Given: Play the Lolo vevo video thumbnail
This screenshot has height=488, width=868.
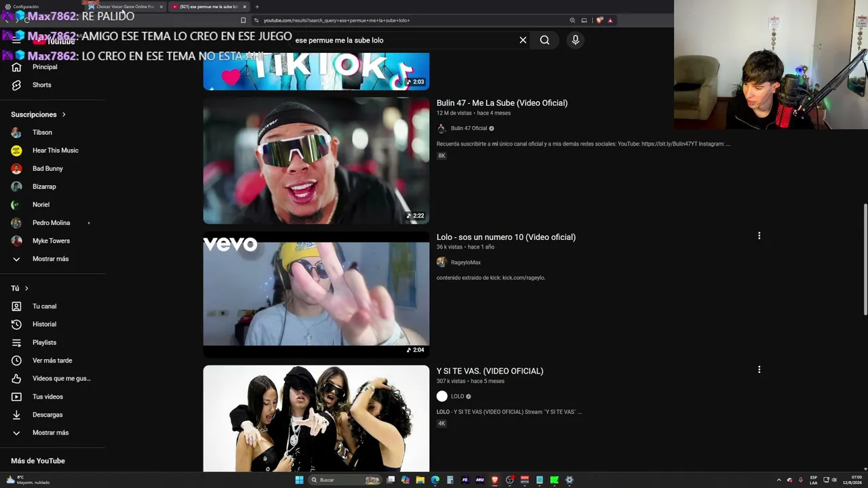Looking at the screenshot, I should [x=316, y=294].
